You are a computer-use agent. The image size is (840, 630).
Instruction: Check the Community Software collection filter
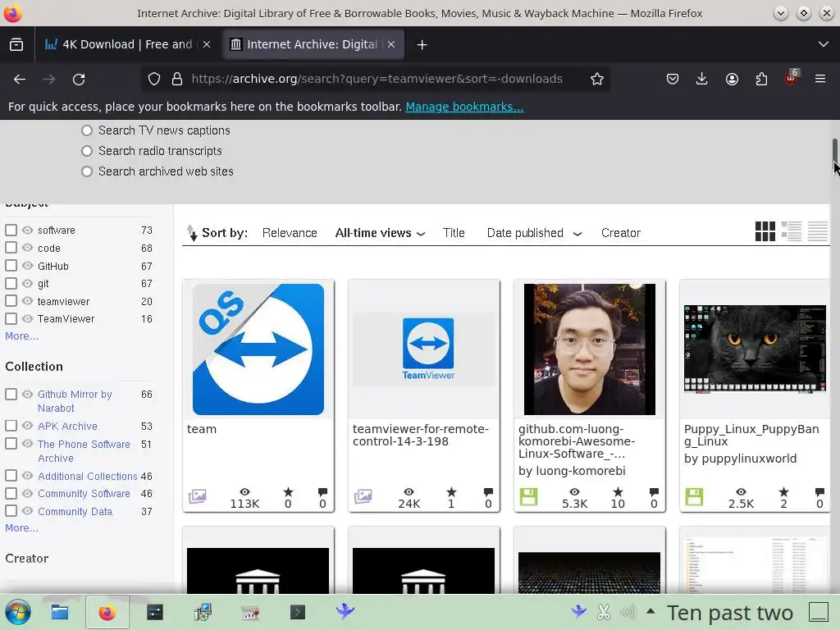(11, 493)
